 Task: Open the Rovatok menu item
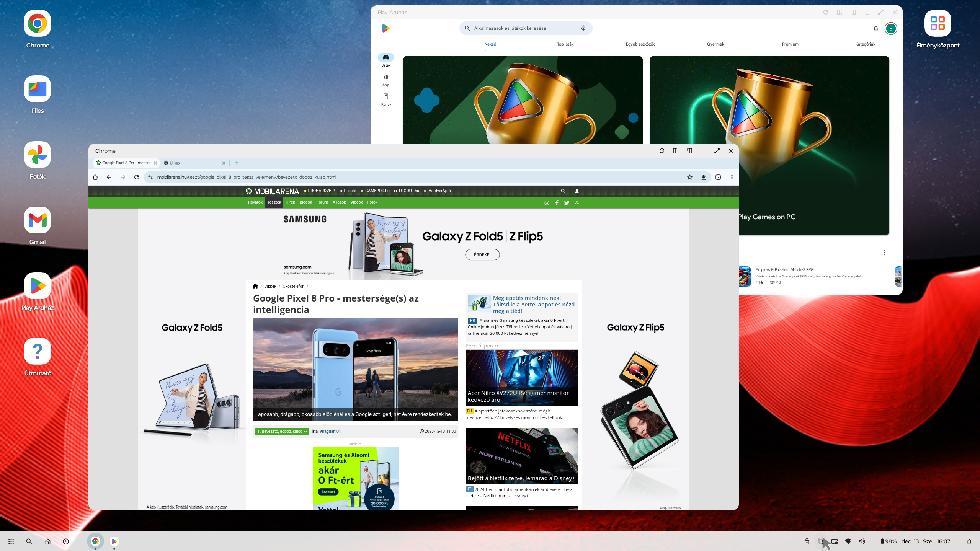[x=255, y=202]
